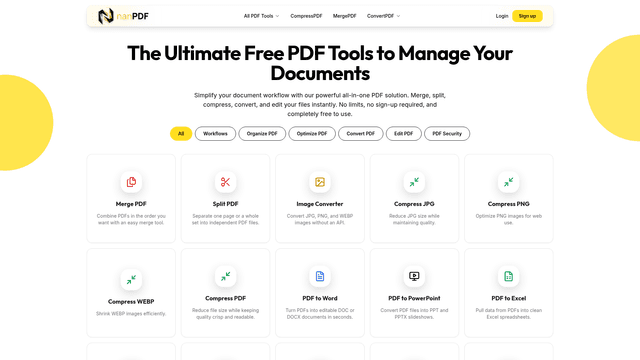Click the 'Convert PDF files into PPT' description
Screen dimensions: 640x360
pos(414,313)
